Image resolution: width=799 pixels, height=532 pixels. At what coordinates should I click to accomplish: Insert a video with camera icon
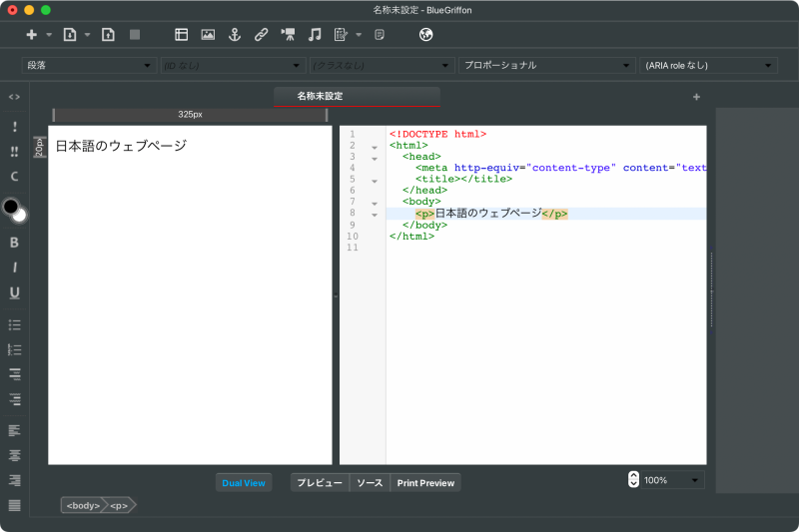coord(288,35)
